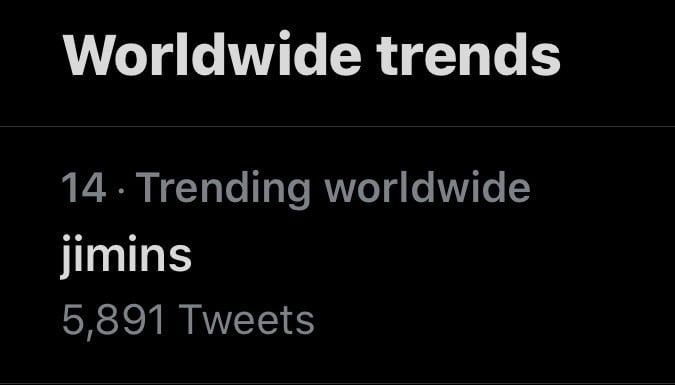Select the word Tweets below jimins
This screenshot has width=675, height=385.
[x=247, y=319]
